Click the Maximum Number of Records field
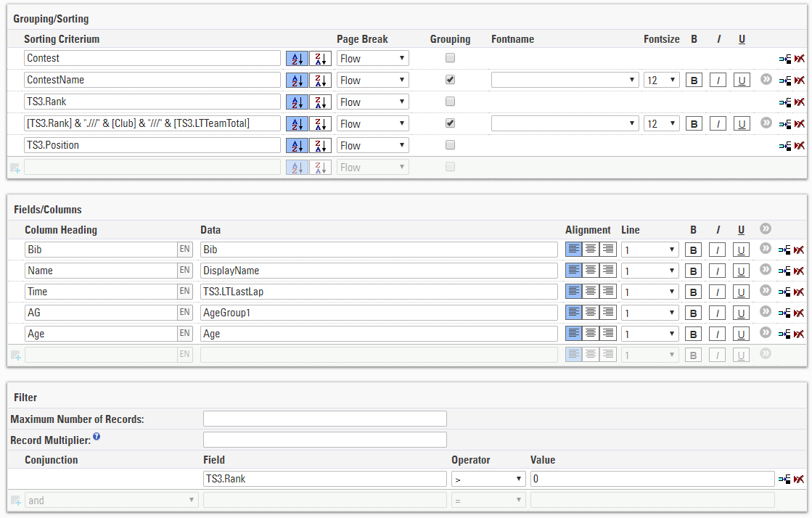Screen dimensions: 812x518 click(x=324, y=419)
